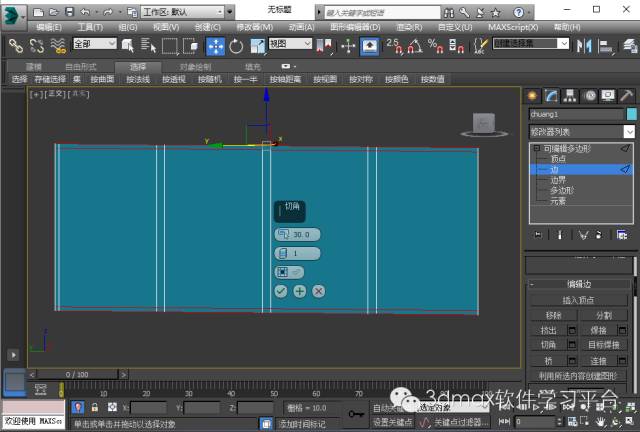Redo the action with the redo arrow
The image size is (640, 432).
[108, 12]
